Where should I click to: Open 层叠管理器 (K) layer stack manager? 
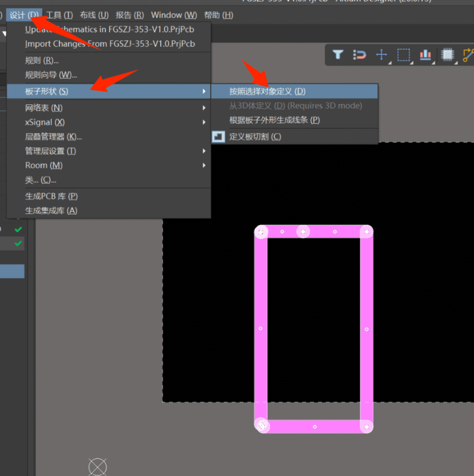(x=54, y=137)
